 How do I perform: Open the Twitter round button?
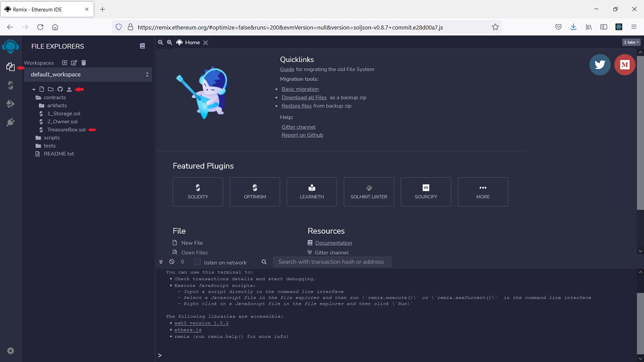[600, 65]
